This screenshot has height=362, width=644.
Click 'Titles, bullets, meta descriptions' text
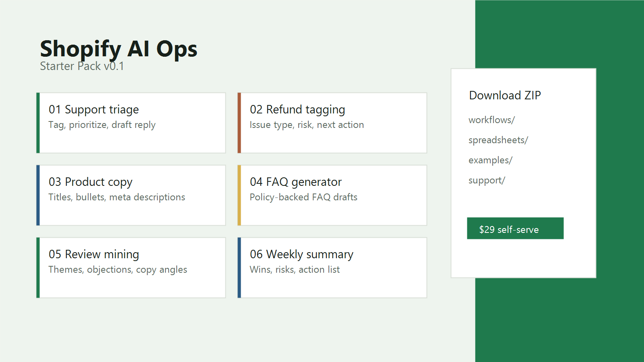117,197
